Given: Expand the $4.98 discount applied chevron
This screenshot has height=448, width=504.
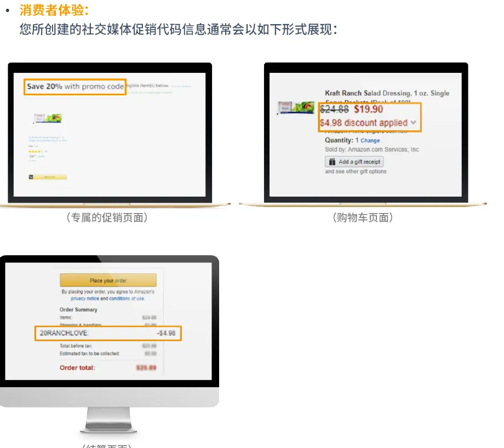Looking at the screenshot, I should coord(413,123).
